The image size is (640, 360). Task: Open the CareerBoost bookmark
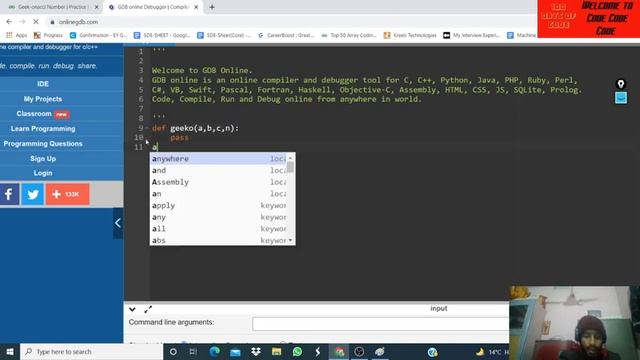286,36
